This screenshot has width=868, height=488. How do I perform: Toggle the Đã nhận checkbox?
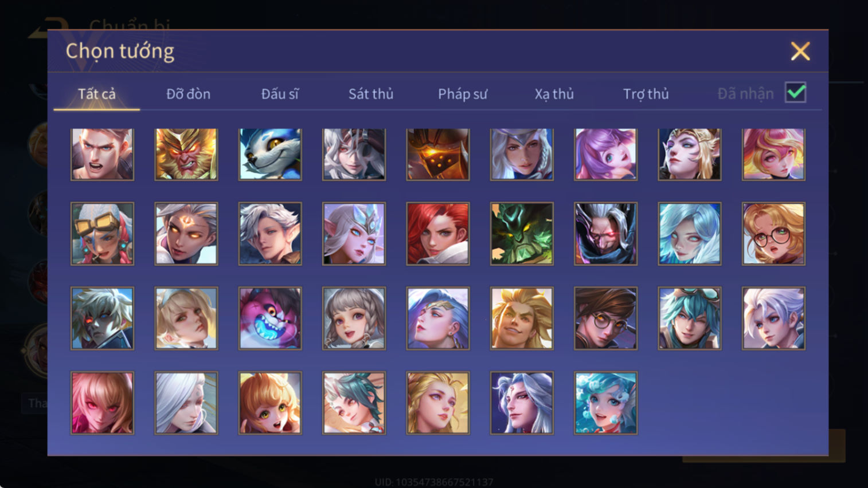(796, 93)
